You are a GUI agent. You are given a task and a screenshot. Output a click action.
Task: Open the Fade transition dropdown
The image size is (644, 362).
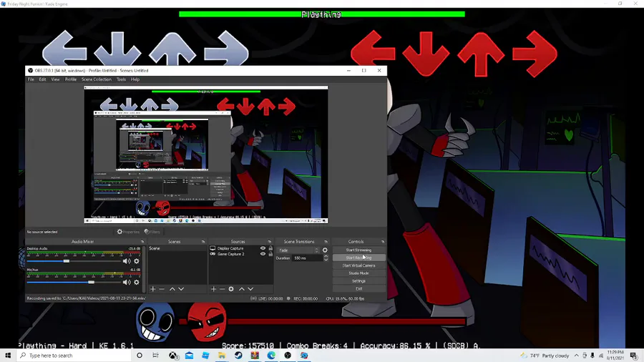298,250
